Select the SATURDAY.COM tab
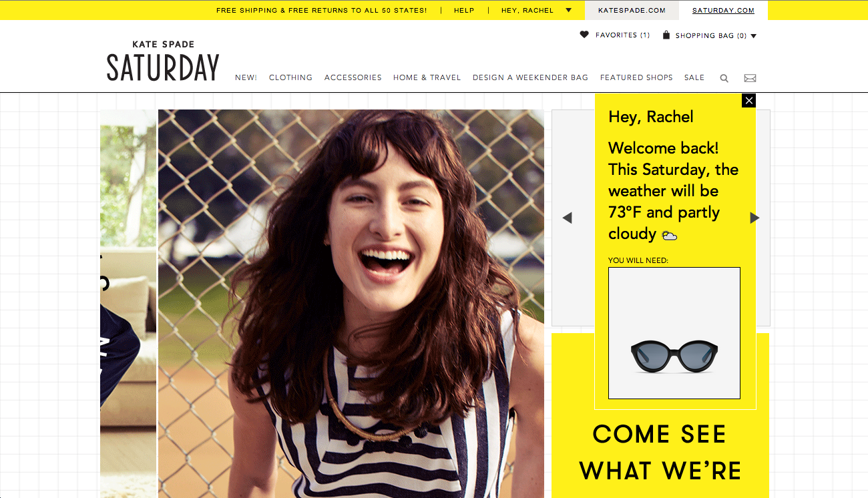Screen dimensions: 868x498 click(x=723, y=10)
